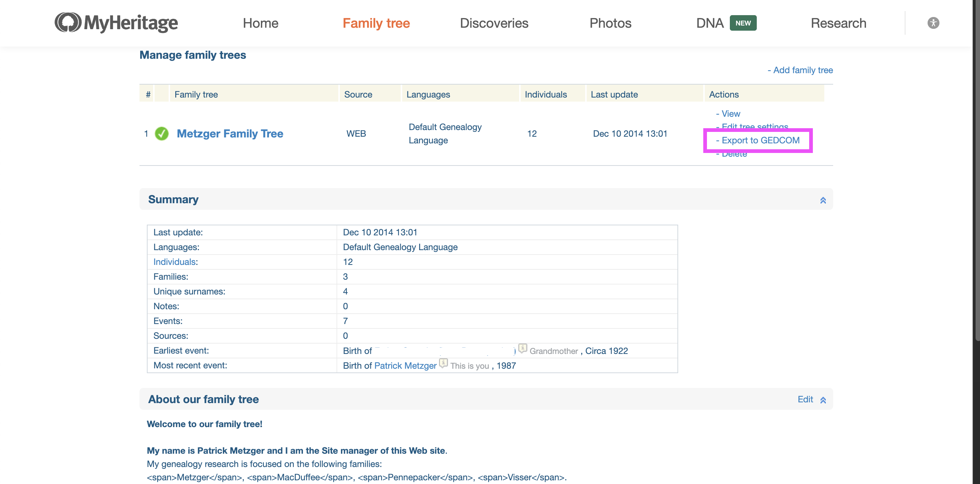Click the NEW badge next to DNA
Viewport: 980px width, 484px height.
click(743, 23)
